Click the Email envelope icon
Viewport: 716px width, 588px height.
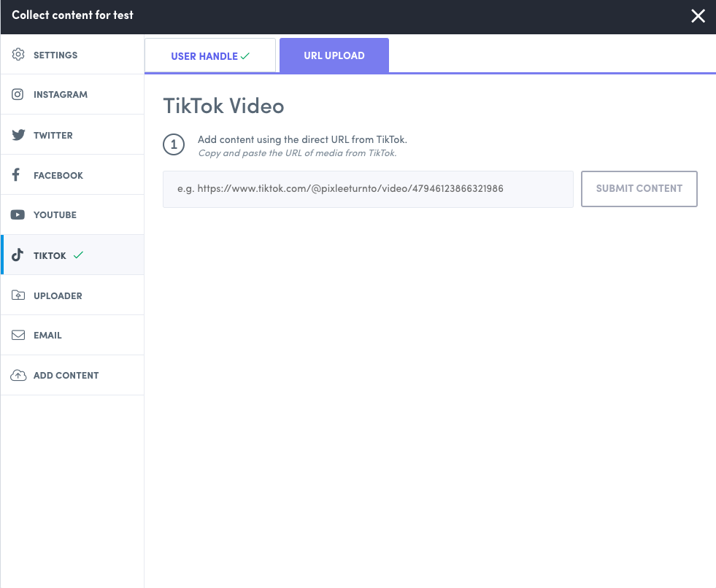click(x=18, y=335)
